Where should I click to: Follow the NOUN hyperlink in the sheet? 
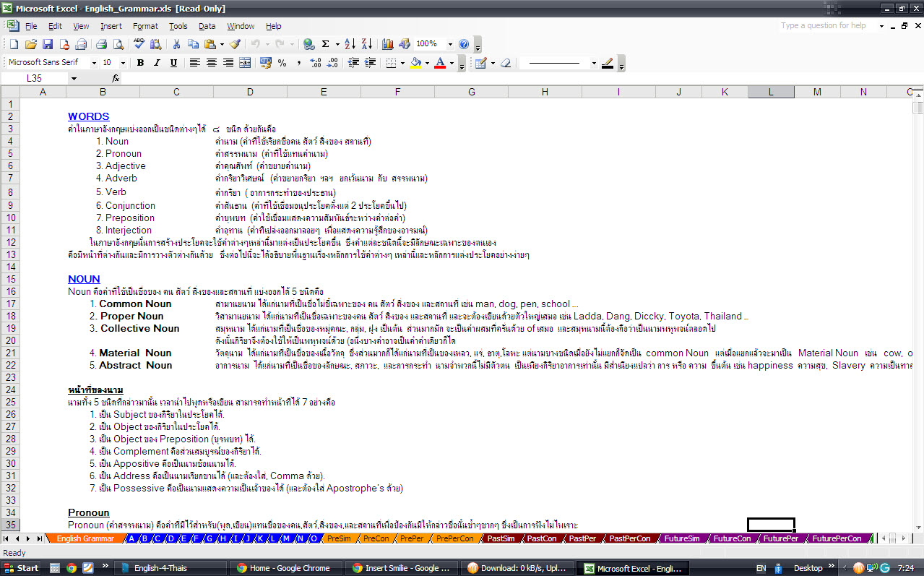click(x=84, y=279)
